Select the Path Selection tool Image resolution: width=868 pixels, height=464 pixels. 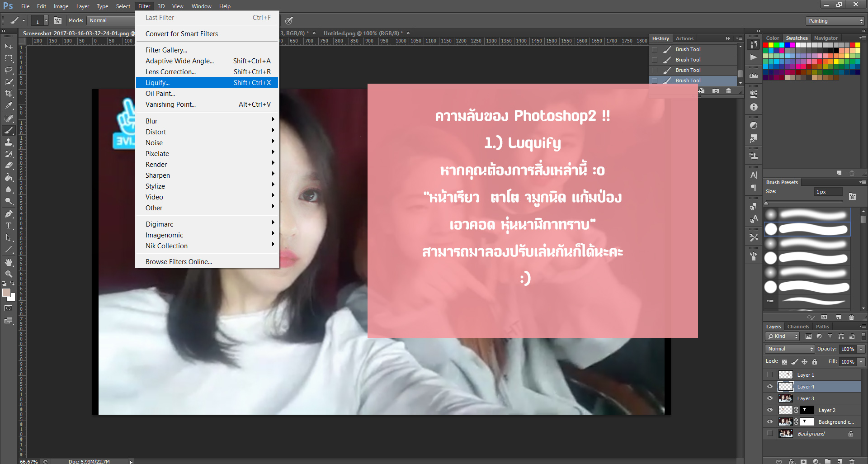pyautogui.click(x=9, y=237)
